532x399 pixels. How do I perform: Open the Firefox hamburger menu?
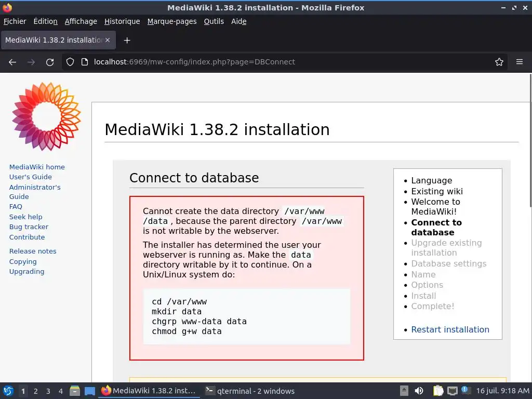[520, 62]
